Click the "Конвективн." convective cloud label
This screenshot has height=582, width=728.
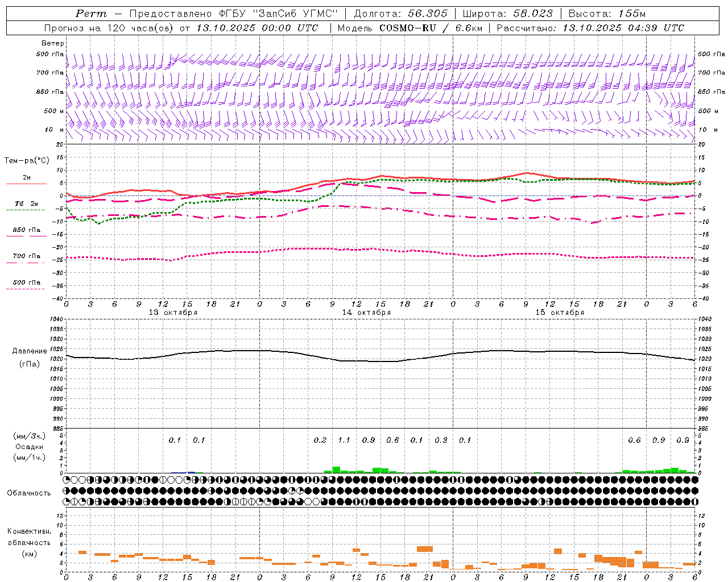(30, 531)
